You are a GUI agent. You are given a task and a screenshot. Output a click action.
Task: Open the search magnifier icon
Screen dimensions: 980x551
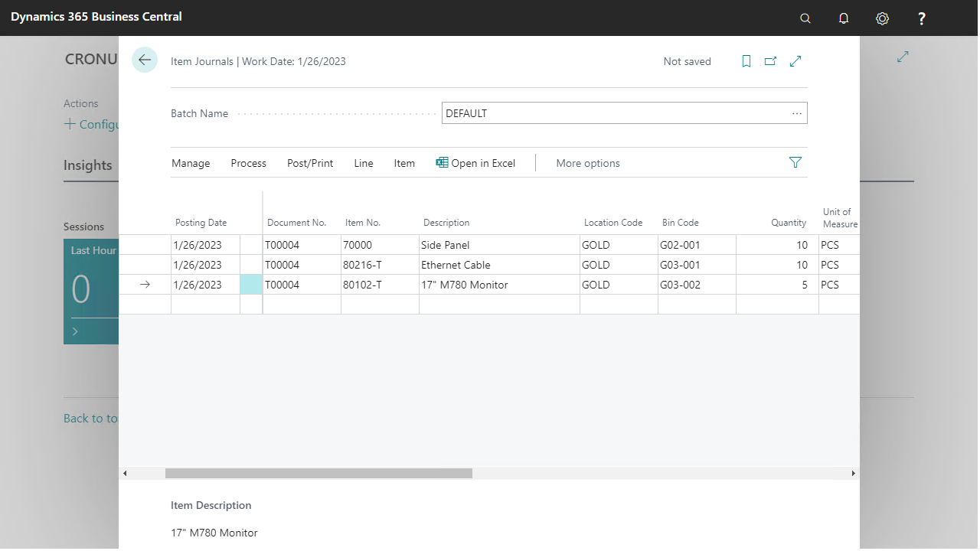click(805, 18)
